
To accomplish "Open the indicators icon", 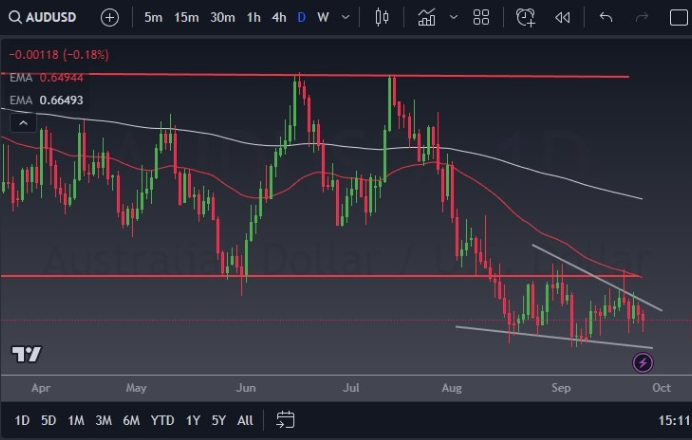I will 427,17.
